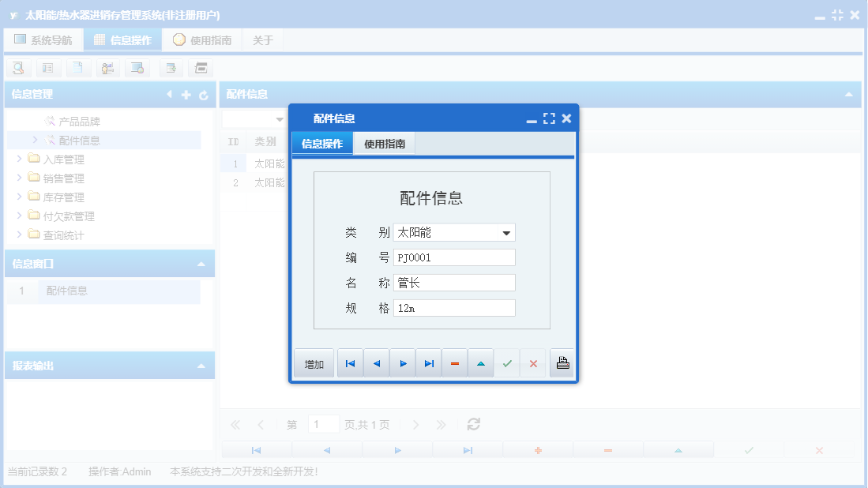This screenshot has width=868, height=488.
Task: Click the 规格 input field showing 12m
Action: point(454,307)
